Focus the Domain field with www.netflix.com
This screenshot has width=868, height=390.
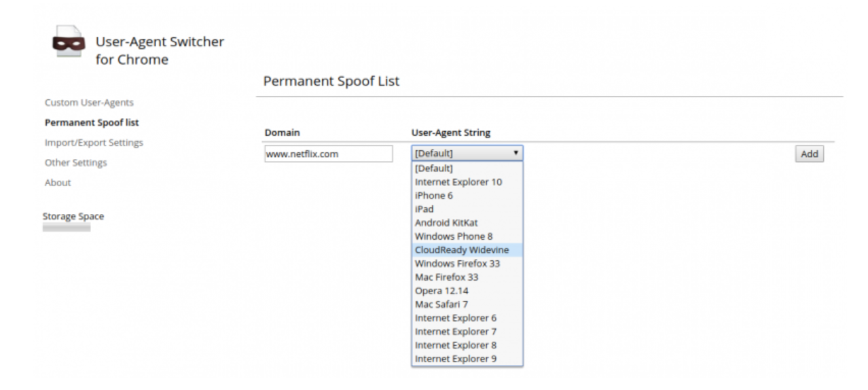pos(328,154)
